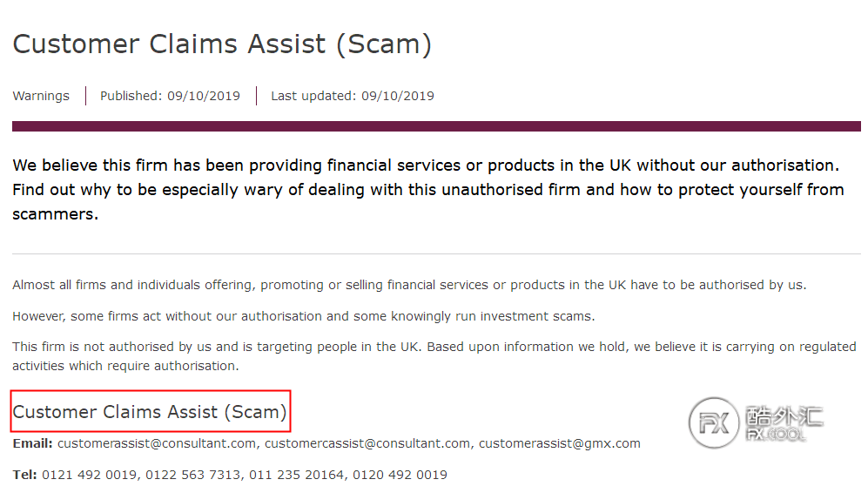Click the purple horizontal divider bar
This screenshot has height=493, width=868.
point(436,126)
